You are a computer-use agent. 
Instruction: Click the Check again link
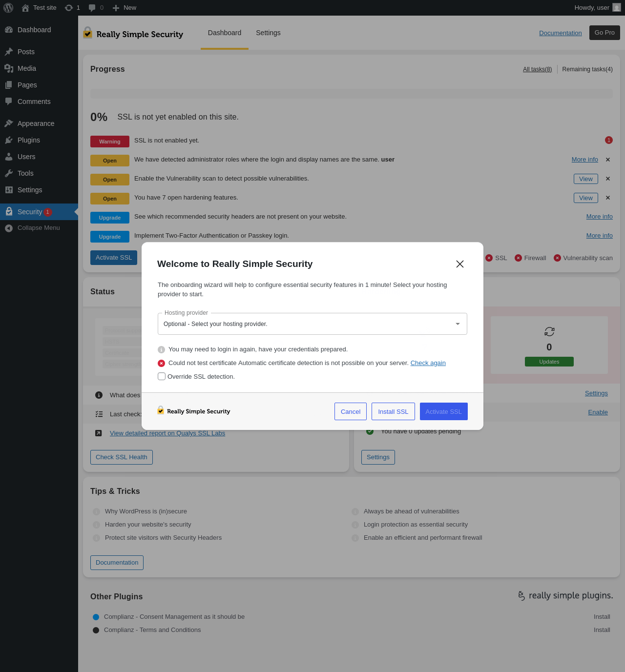(x=428, y=363)
